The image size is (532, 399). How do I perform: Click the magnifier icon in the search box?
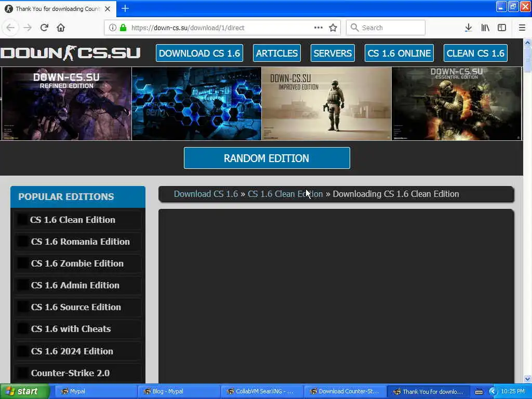[x=354, y=28]
